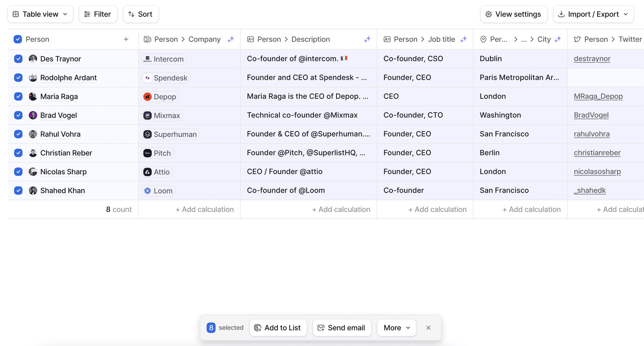The image size is (644, 346).
Task: Uncheck the Brad Vogel row
Action: coord(18,115)
